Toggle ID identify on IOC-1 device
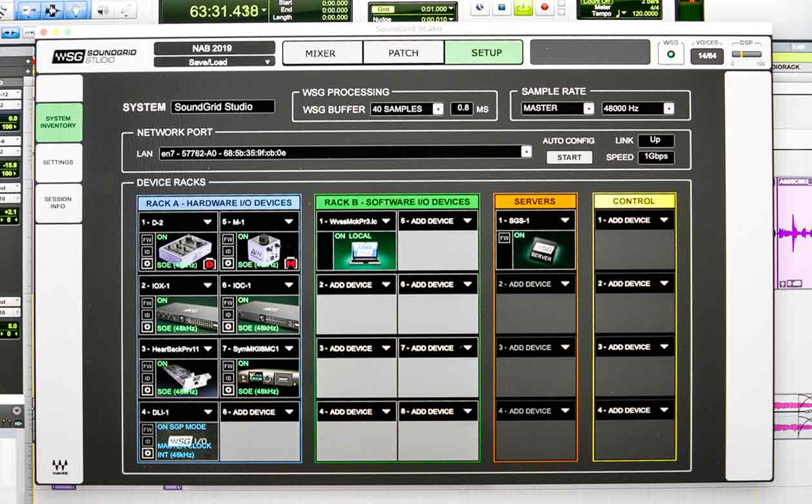The width and height of the screenshot is (812, 504). [228, 315]
